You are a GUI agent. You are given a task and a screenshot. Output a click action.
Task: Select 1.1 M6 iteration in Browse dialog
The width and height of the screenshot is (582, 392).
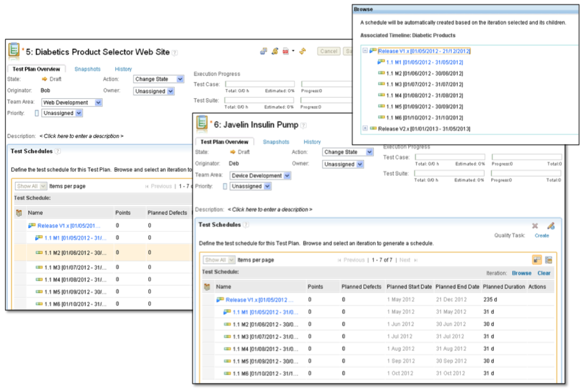(x=425, y=117)
